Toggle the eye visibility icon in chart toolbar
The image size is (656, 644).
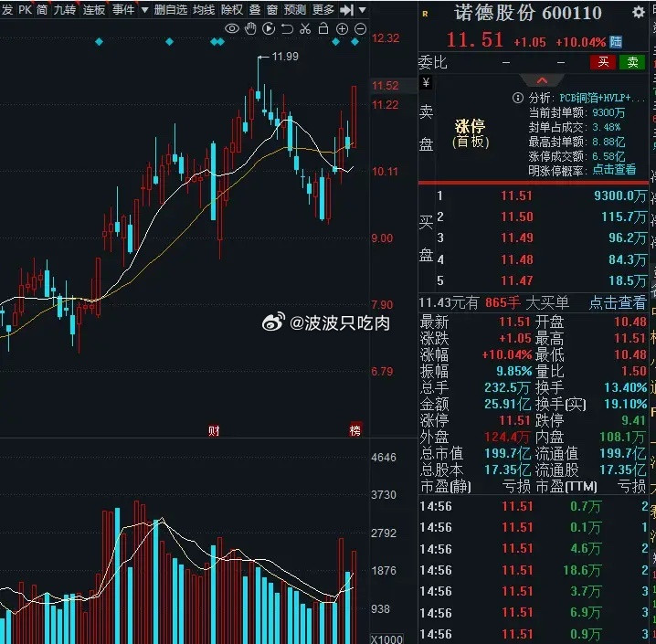232,29
